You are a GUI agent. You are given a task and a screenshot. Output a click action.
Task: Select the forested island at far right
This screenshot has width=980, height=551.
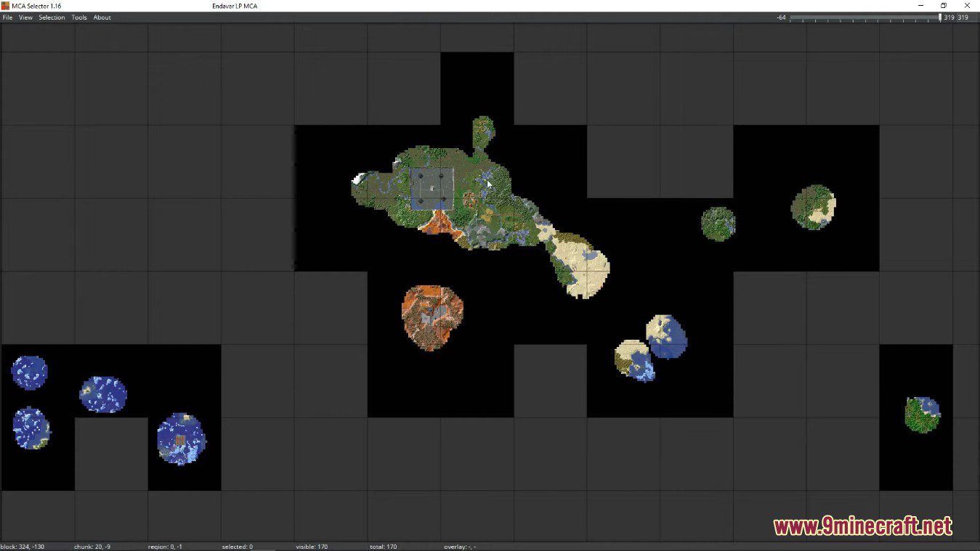click(814, 208)
